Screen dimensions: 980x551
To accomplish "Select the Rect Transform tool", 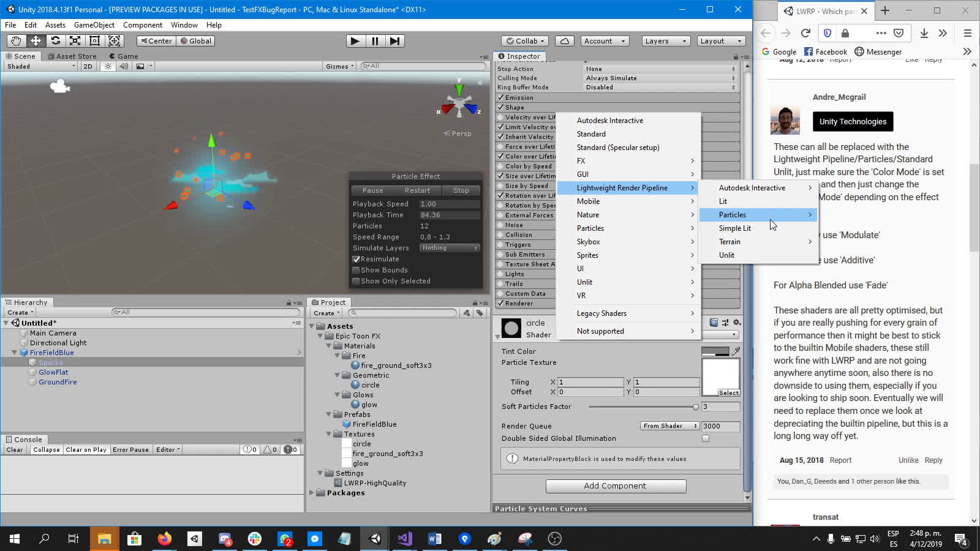I will pyautogui.click(x=94, y=41).
